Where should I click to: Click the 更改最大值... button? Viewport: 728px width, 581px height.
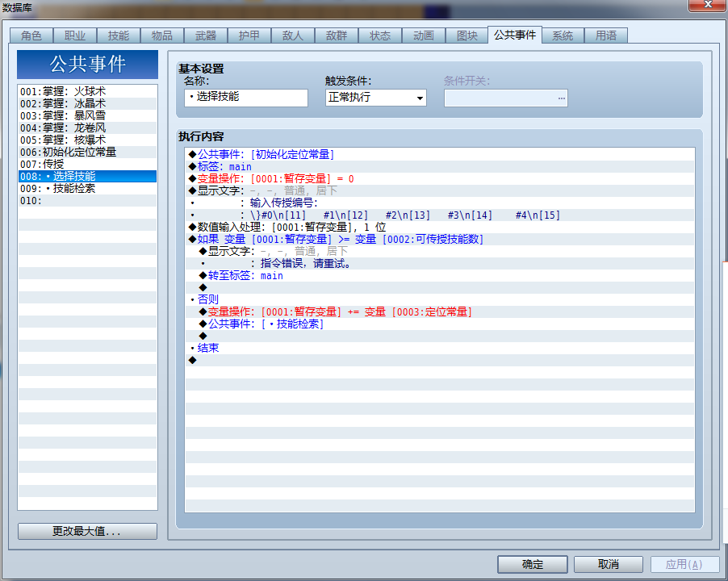point(87,531)
